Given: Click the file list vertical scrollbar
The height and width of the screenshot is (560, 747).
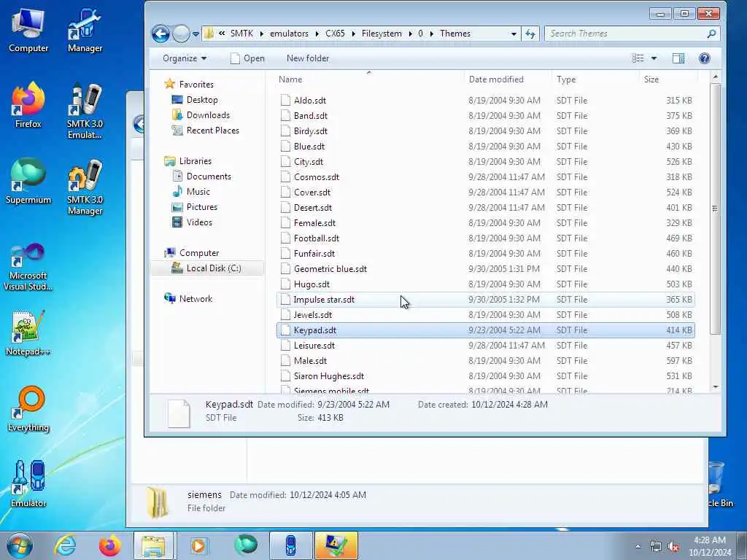Looking at the screenshot, I should coord(715,209).
